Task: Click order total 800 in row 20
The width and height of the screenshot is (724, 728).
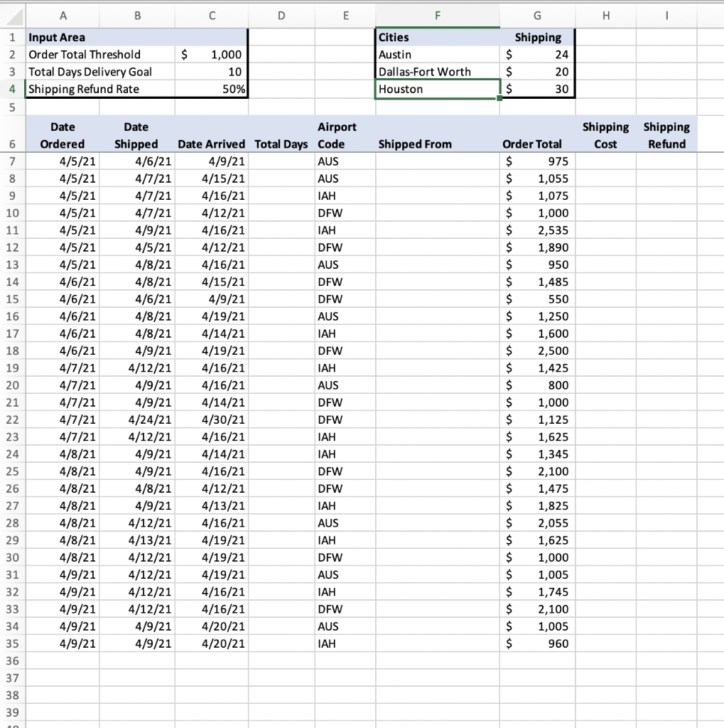Action: click(x=537, y=385)
